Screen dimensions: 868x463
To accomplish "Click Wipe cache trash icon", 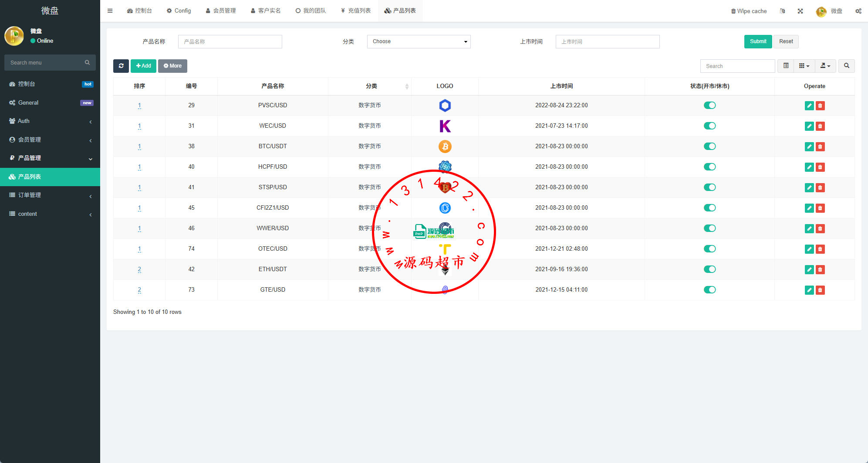I will point(733,11).
